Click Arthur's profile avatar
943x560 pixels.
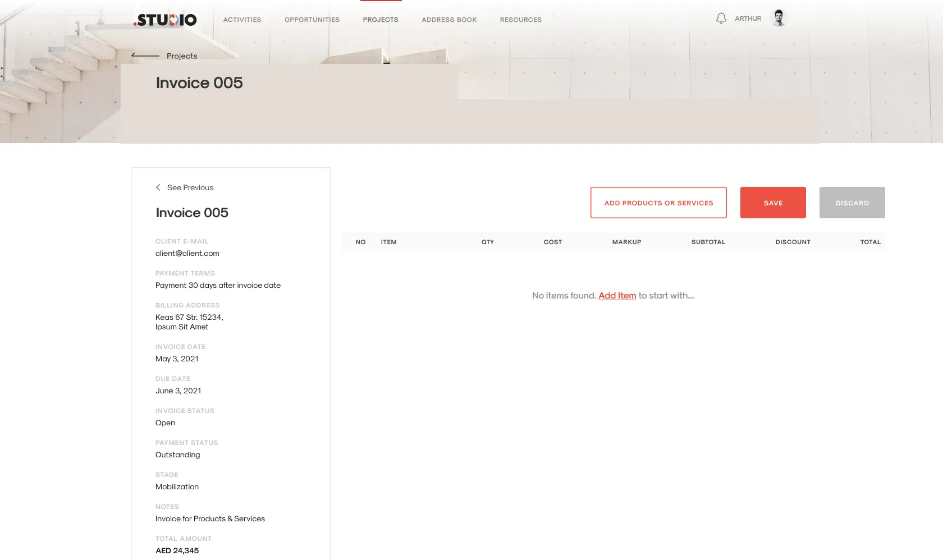(x=779, y=17)
